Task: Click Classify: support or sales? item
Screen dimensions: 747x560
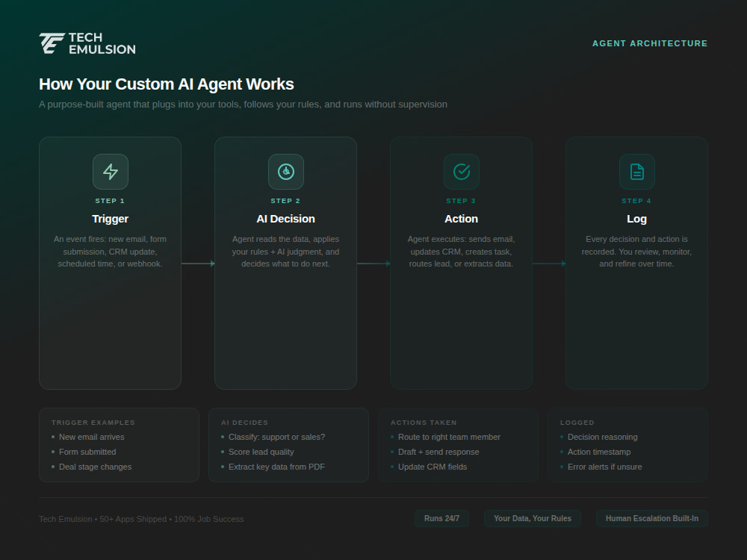Action: [277, 437]
